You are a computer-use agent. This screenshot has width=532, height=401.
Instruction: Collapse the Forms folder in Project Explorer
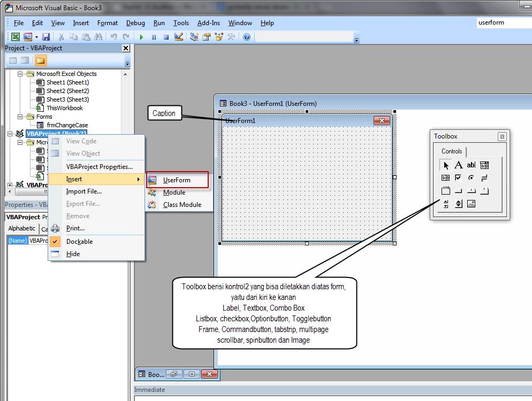20,116
